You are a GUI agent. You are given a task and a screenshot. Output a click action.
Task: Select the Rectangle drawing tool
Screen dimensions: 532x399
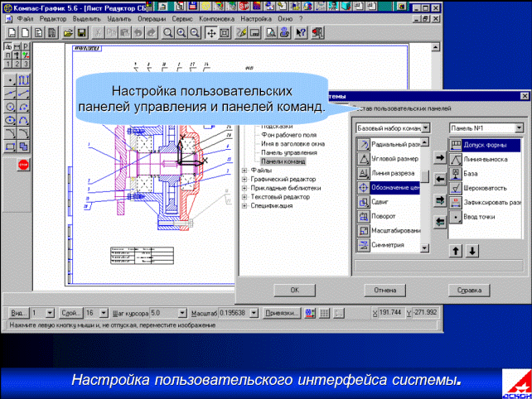point(10,147)
